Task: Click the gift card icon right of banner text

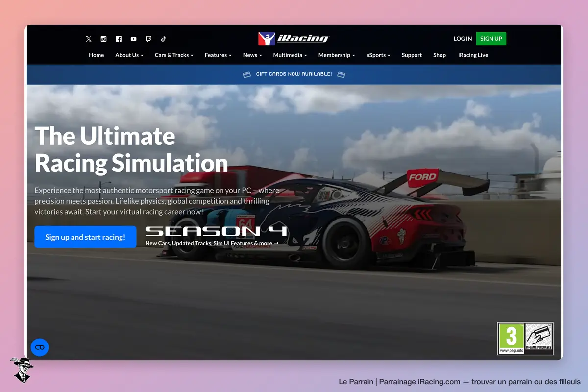Action: tap(341, 74)
